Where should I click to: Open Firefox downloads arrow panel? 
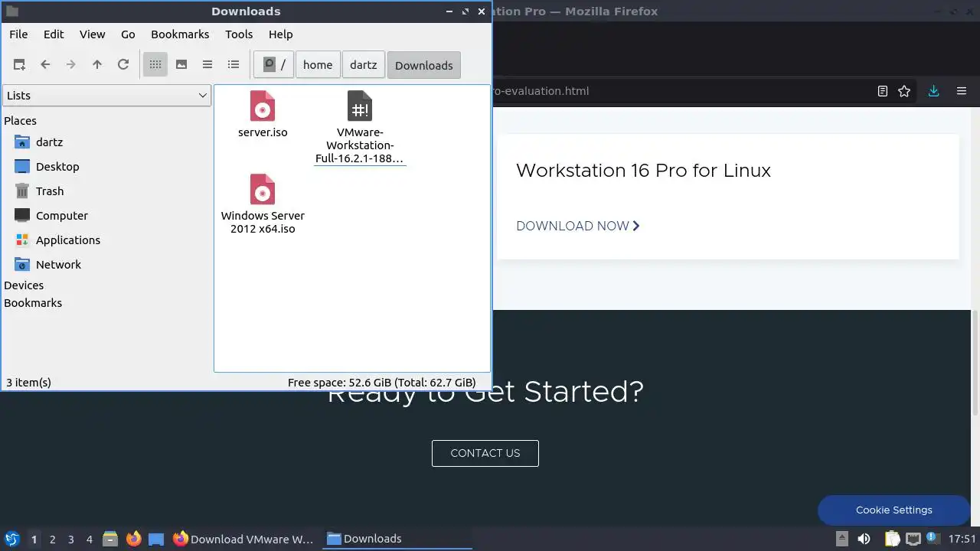933,91
